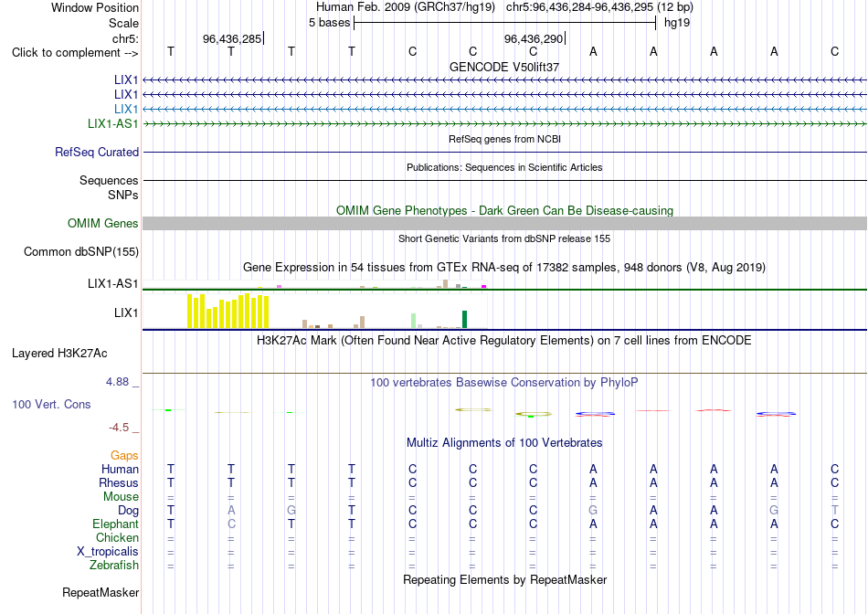Select the Rhesus alignment row label
The height and width of the screenshot is (614, 868).
pyautogui.click(x=119, y=482)
